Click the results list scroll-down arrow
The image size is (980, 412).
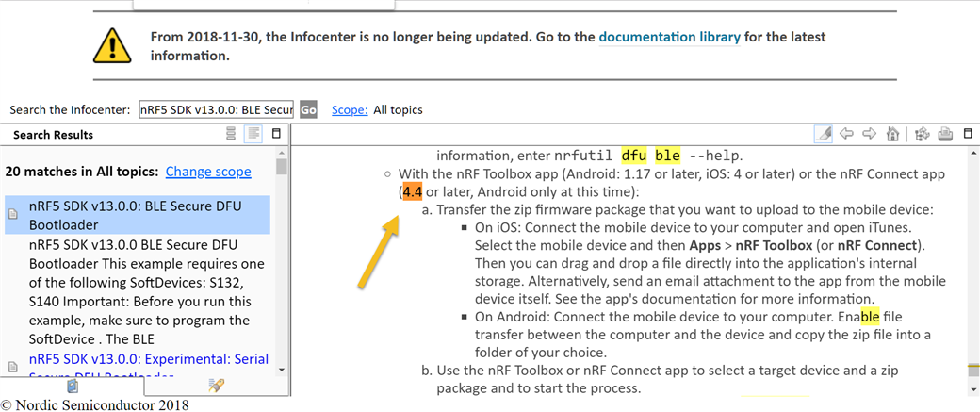(x=281, y=370)
